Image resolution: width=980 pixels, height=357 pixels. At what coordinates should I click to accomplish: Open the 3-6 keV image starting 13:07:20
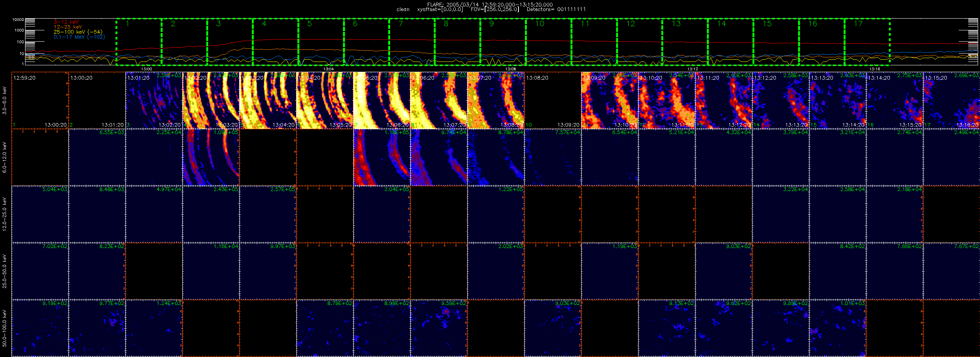point(496,100)
